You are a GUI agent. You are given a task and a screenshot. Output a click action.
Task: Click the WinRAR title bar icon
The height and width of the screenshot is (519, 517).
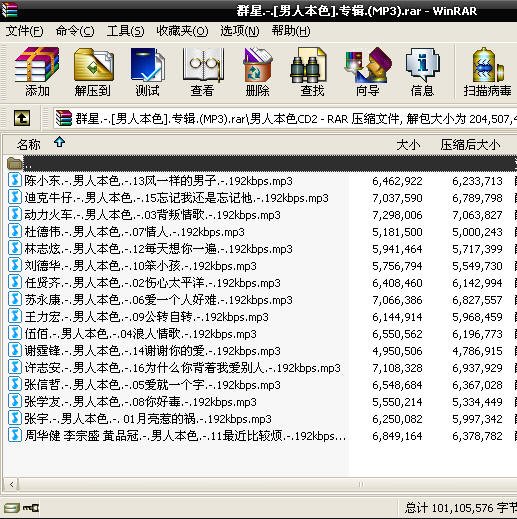point(9,10)
